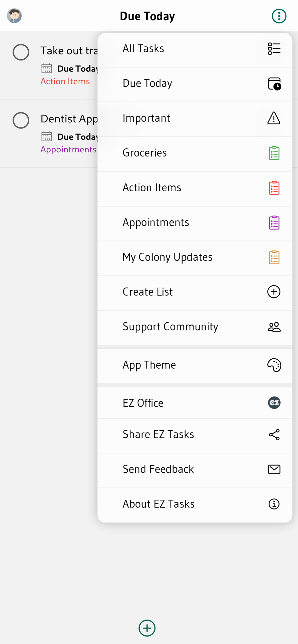Screen dimensions: 298x644
Task: Tap the add task plus button
Action: (147, 628)
